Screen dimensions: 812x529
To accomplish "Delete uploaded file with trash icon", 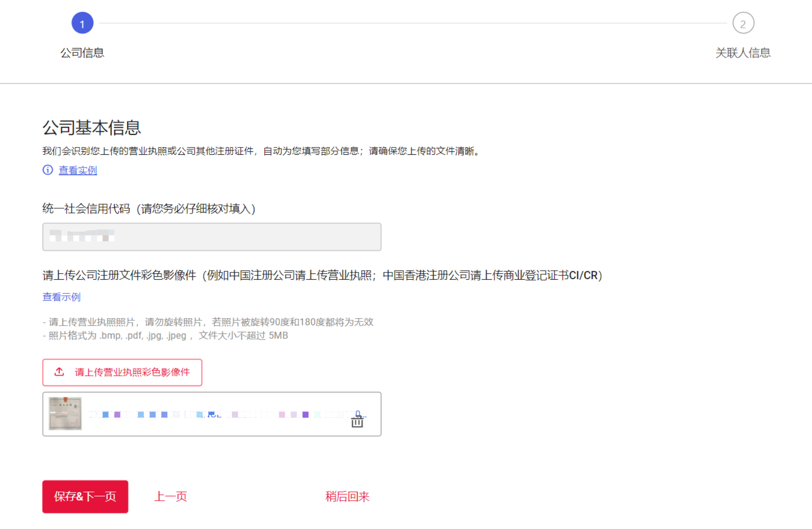I will (357, 422).
